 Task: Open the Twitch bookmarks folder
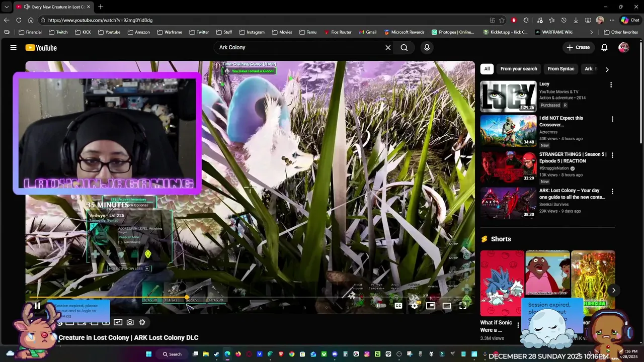pyautogui.click(x=58, y=32)
